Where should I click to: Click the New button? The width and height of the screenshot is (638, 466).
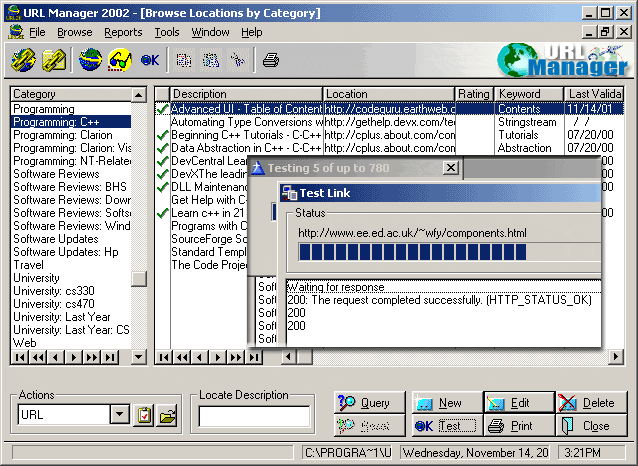click(448, 403)
